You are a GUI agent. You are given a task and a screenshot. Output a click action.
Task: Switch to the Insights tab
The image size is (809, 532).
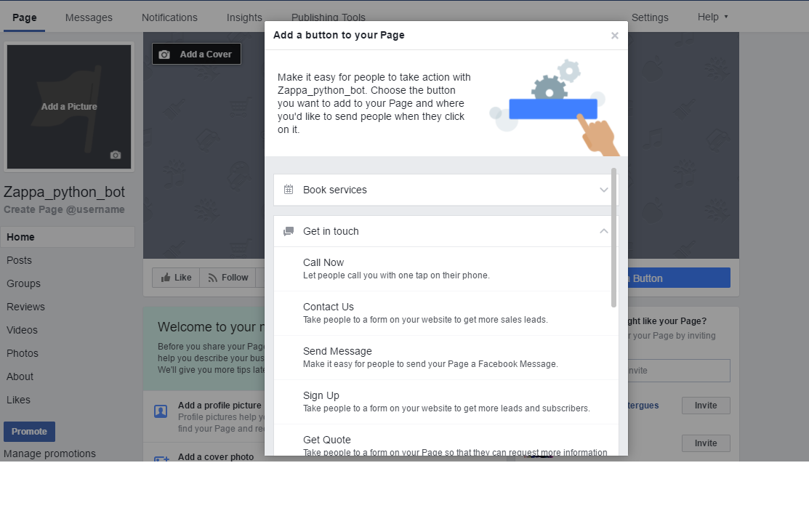244,17
